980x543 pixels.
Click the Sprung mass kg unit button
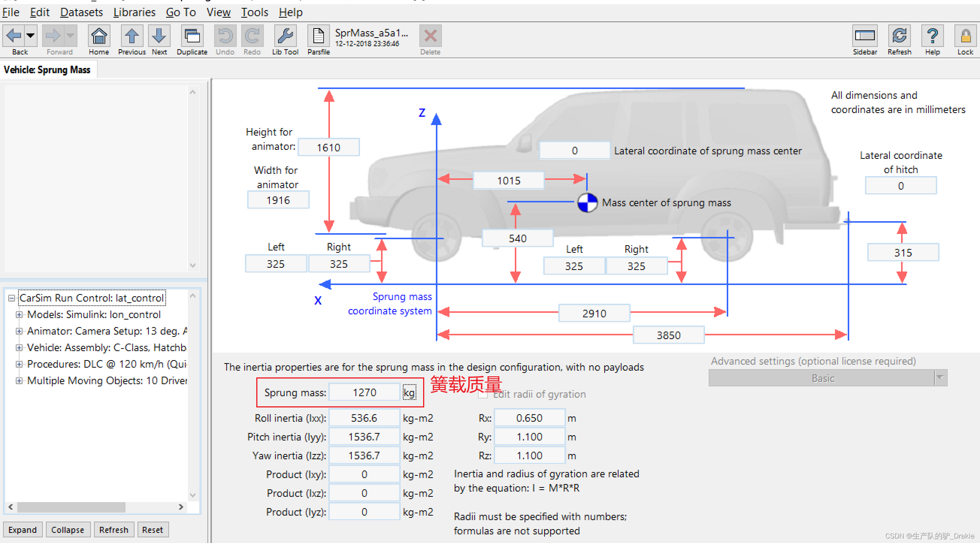pyautogui.click(x=409, y=392)
